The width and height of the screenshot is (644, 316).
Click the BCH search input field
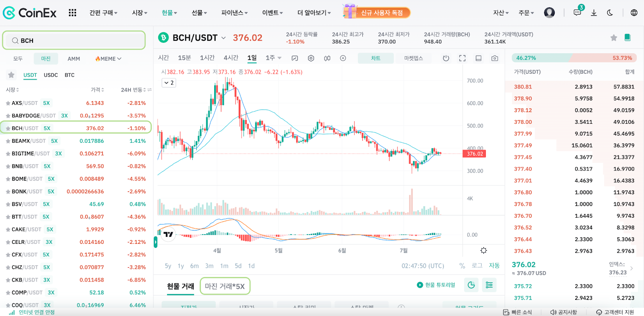[74, 40]
